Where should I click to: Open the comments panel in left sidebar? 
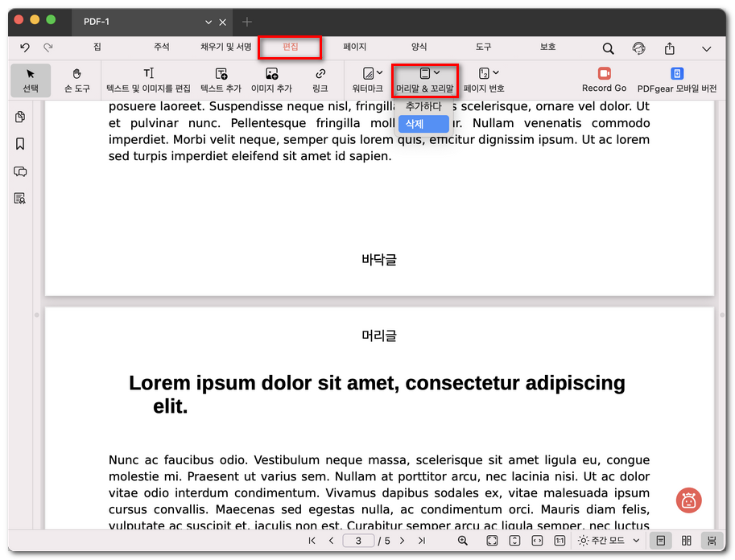[20, 171]
